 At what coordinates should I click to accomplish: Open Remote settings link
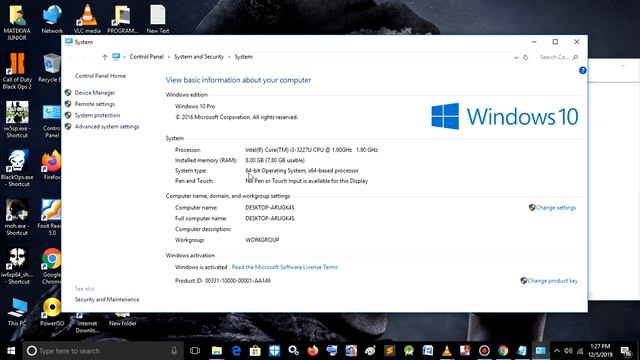point(95,104)
